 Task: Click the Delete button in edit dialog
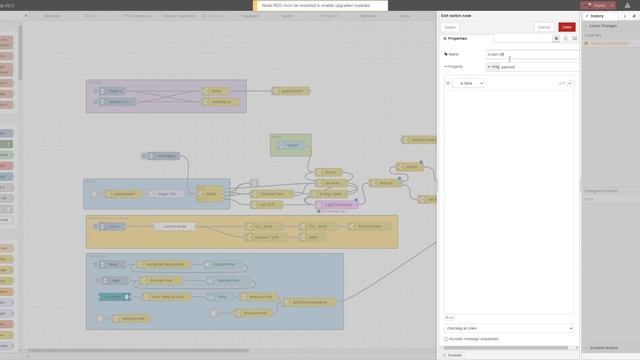pos(450,27)
